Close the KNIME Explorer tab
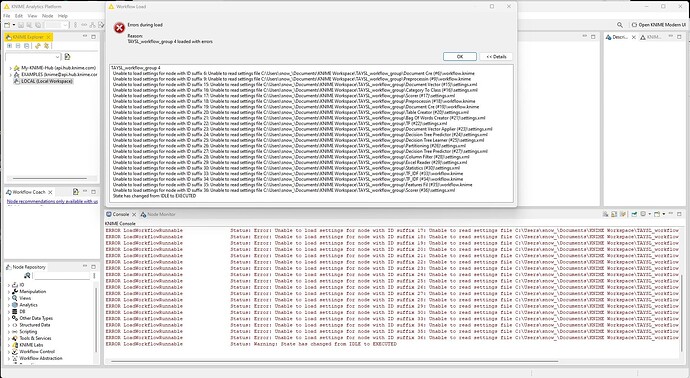This screenshot has height=378, width=690. 48,37
